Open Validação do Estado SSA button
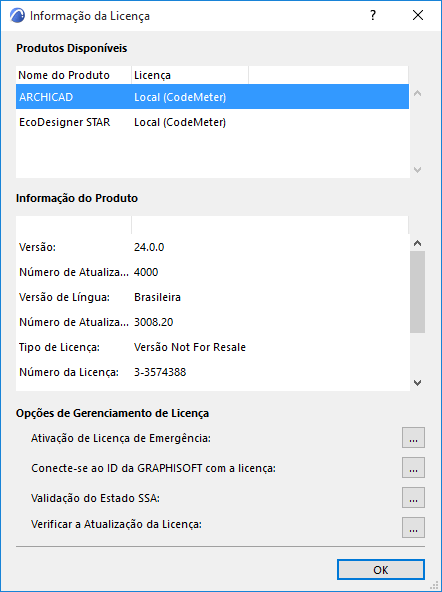Screen dimensions: 442x592 pyautogui.click(x=413, y=498)
